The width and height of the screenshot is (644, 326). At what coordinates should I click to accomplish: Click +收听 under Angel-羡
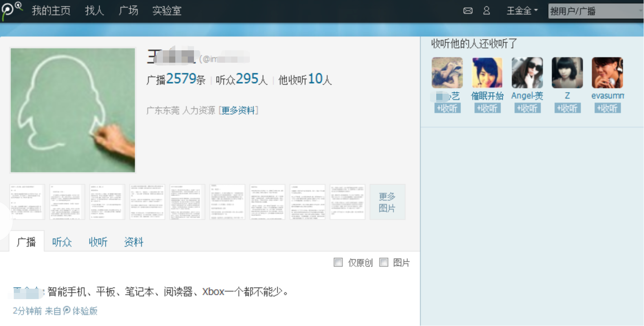point(527,108)
